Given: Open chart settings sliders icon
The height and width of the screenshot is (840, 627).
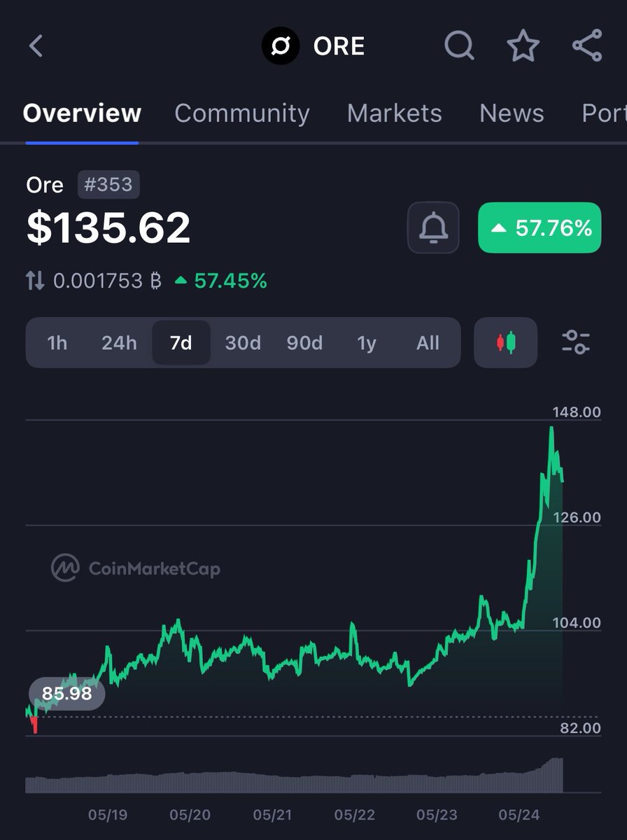Looking at the screenshot, I should pos(576,342).
